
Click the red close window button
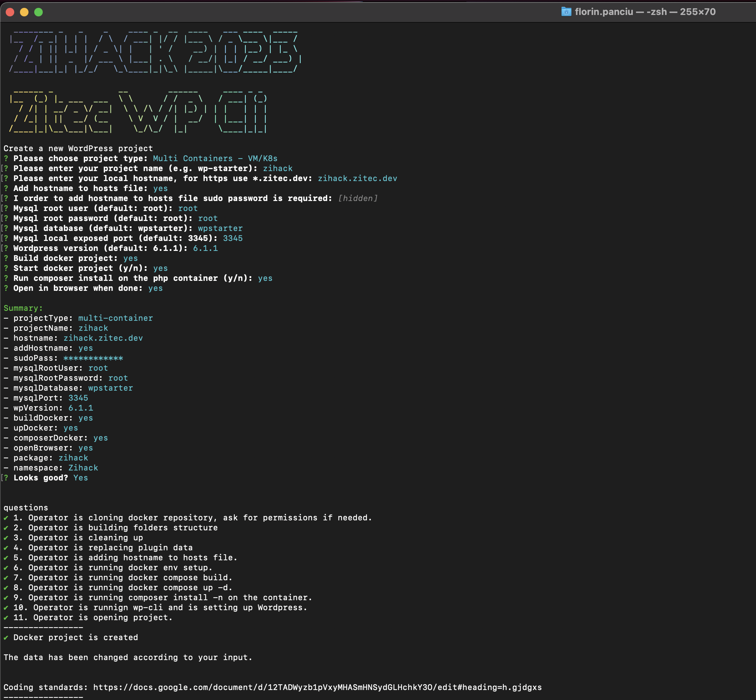[x=10, y=12]
